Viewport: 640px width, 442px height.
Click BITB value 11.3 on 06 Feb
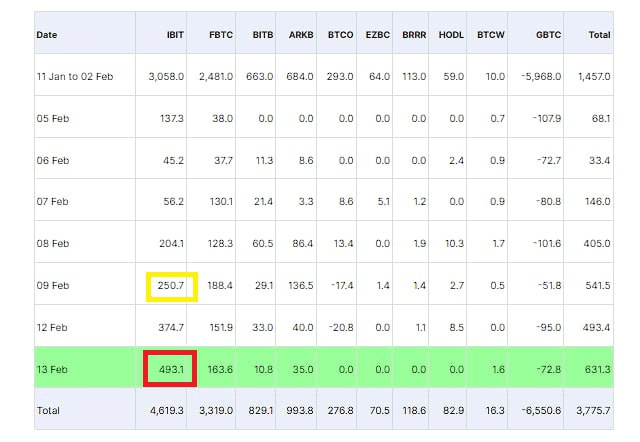(x=264, y=160)
